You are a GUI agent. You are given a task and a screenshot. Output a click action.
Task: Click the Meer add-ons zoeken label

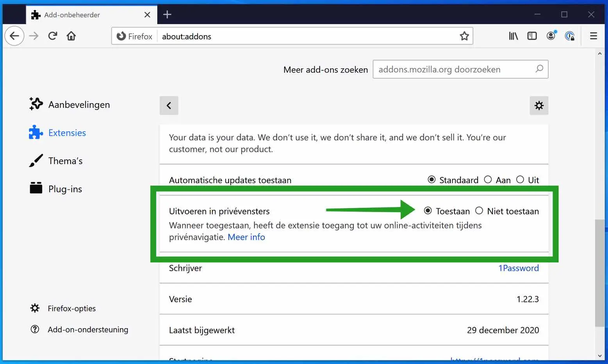[326, 70]
